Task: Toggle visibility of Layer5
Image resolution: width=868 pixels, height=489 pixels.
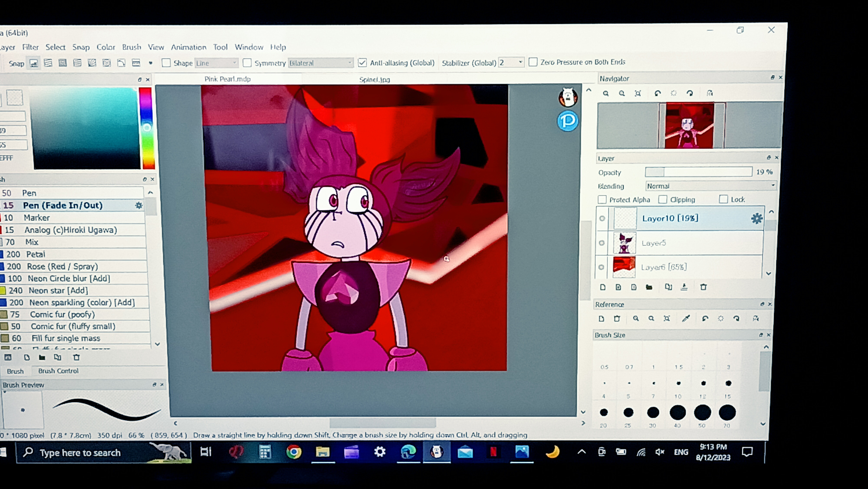Action: click(x=602, y=243)
